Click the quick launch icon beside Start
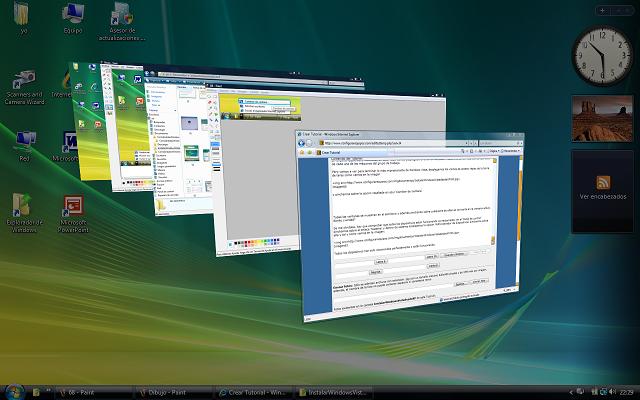The width and height of the screenshot is (640, 400). pos(36,392)
